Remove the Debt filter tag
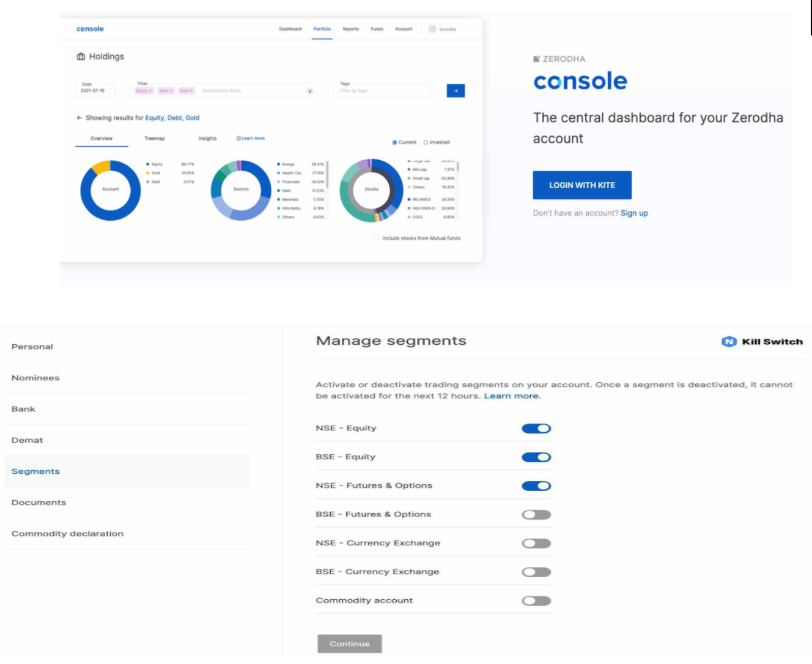Image resolution: width=812 pixels, height=664 pixels. tap(171, 90)
